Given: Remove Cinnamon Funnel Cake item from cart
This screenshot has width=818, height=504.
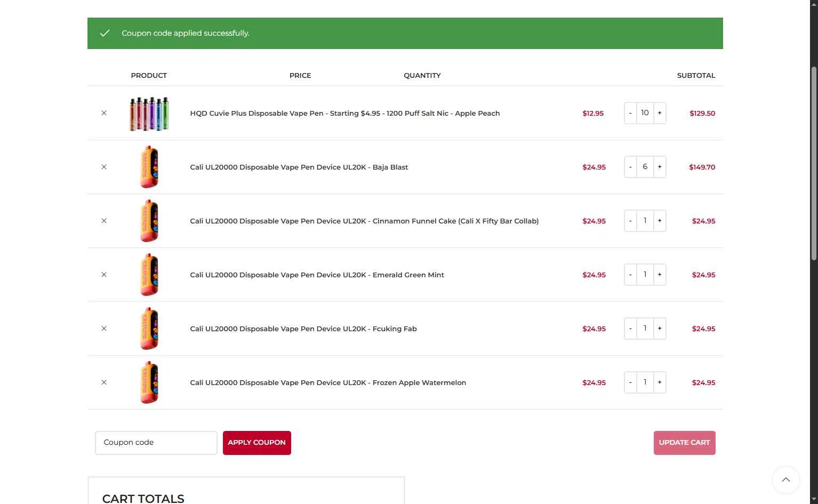Looking at the screenshot, I should pos(104,221).
